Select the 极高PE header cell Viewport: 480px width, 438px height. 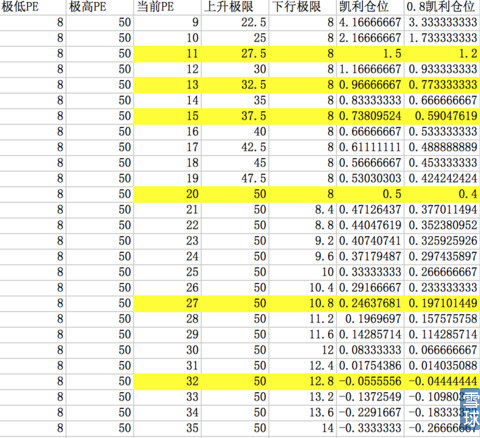(x=100, y=7)
